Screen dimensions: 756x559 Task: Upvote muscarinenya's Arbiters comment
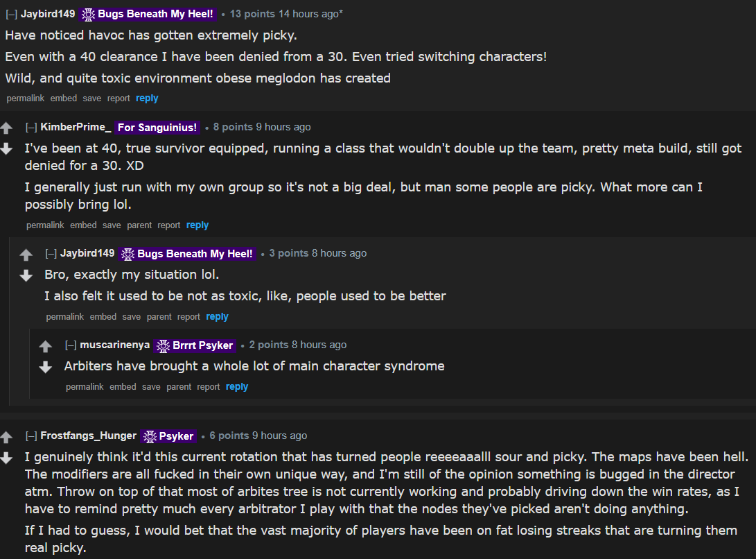pyautogui.click(x=46, y=346)
